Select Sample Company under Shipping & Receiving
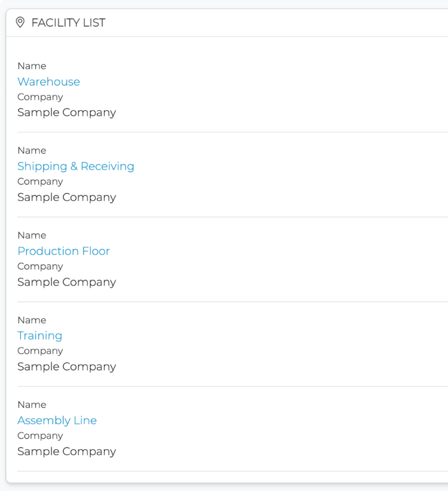 [67, 197]
